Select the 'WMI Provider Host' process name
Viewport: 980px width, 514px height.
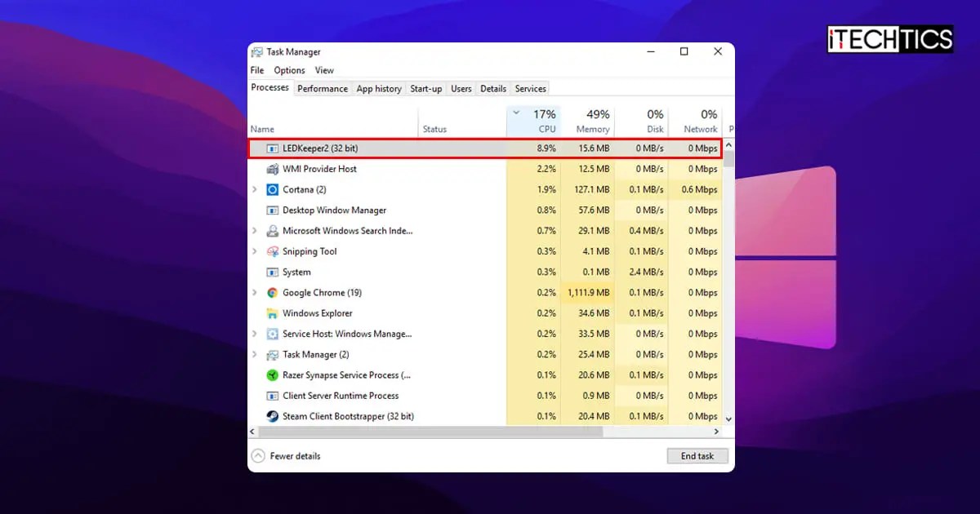(320, 169)
